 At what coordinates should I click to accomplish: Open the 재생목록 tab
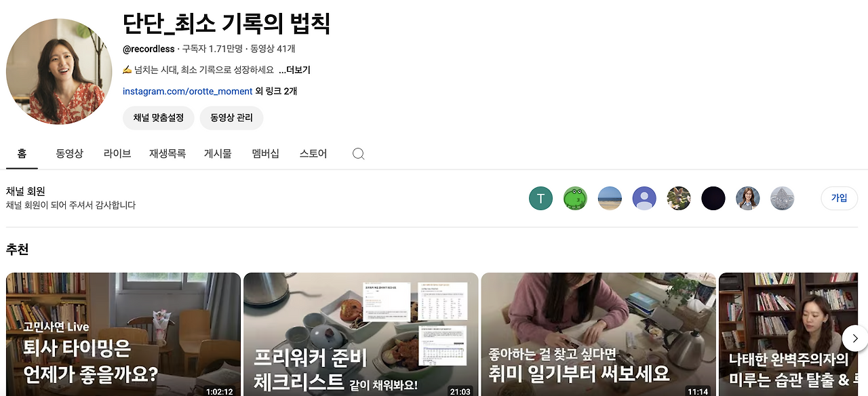167,154
